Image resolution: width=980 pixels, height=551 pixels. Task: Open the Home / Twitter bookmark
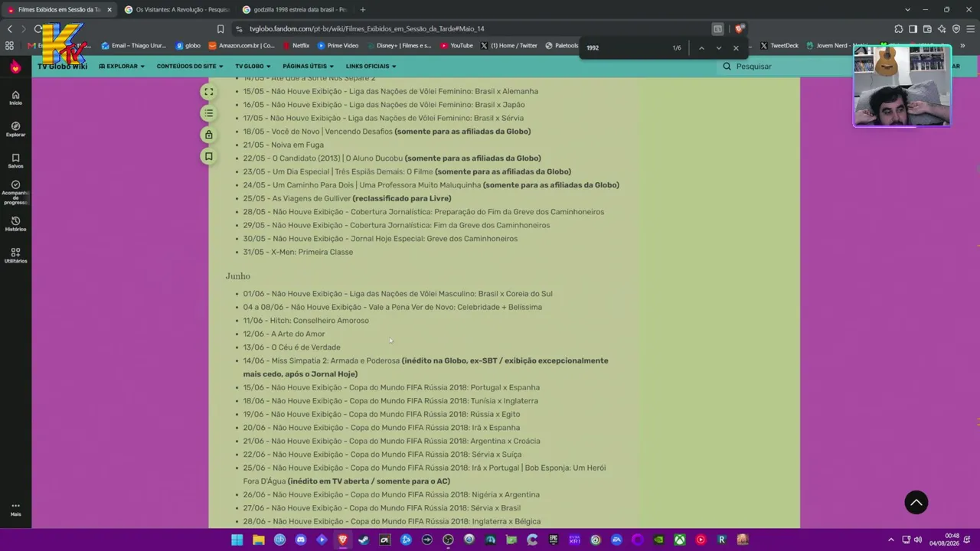pyautogui.click(x=508, y=46)
